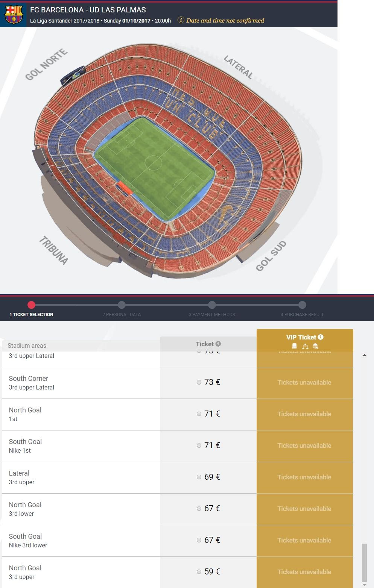Image resolution: width=374 pixels, height=588 pixels.
Task: Go to step 4 Purchase Result
Action: pyautogui.click(x=302, y=305)
